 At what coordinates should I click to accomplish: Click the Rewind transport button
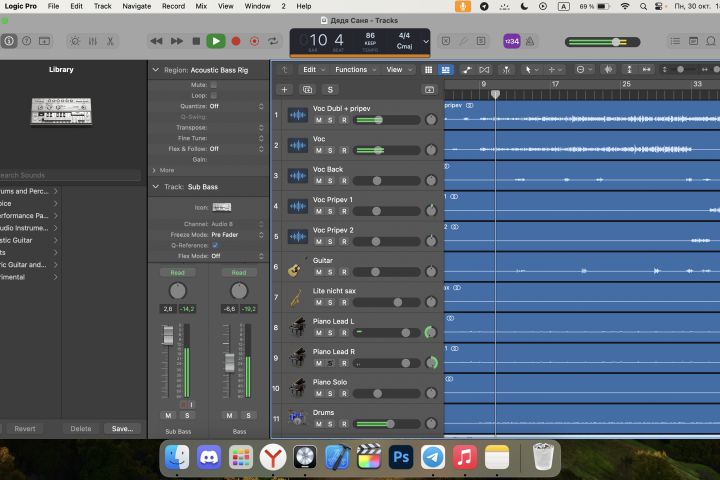pos(156,41)
